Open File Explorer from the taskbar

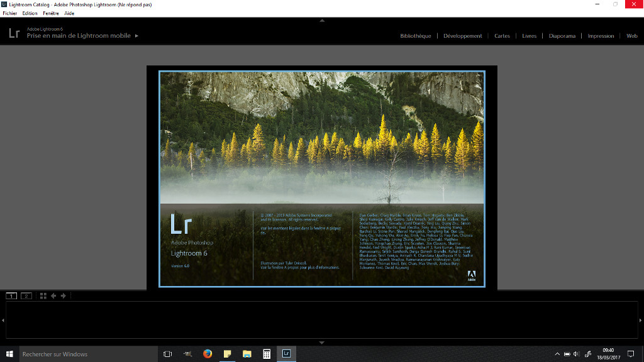pos(247,354)
